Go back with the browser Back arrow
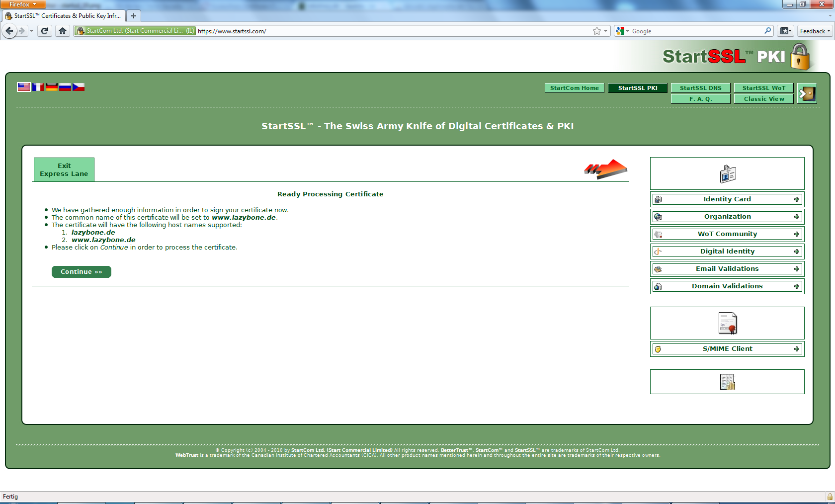This screenshot has height=504, width=835. pyautogui.click(x=9, y=31)
